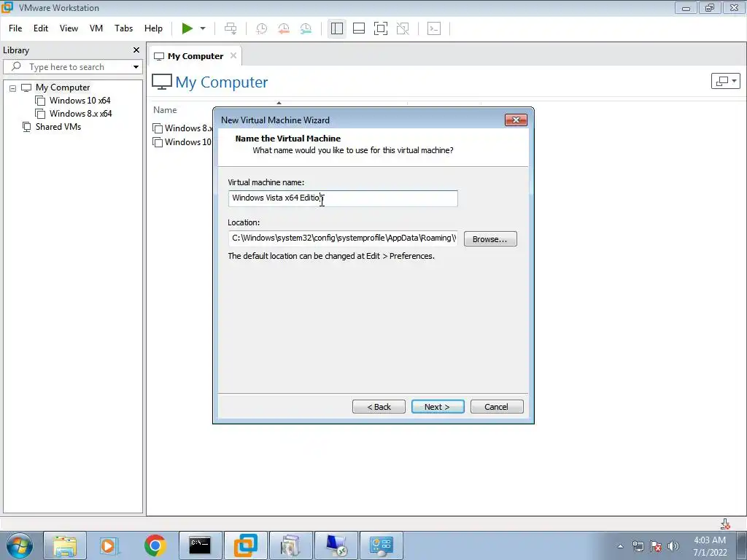Collapse the My Computer tree node
This screenshot has height=560, width=747.
click(x=13, y=88)
